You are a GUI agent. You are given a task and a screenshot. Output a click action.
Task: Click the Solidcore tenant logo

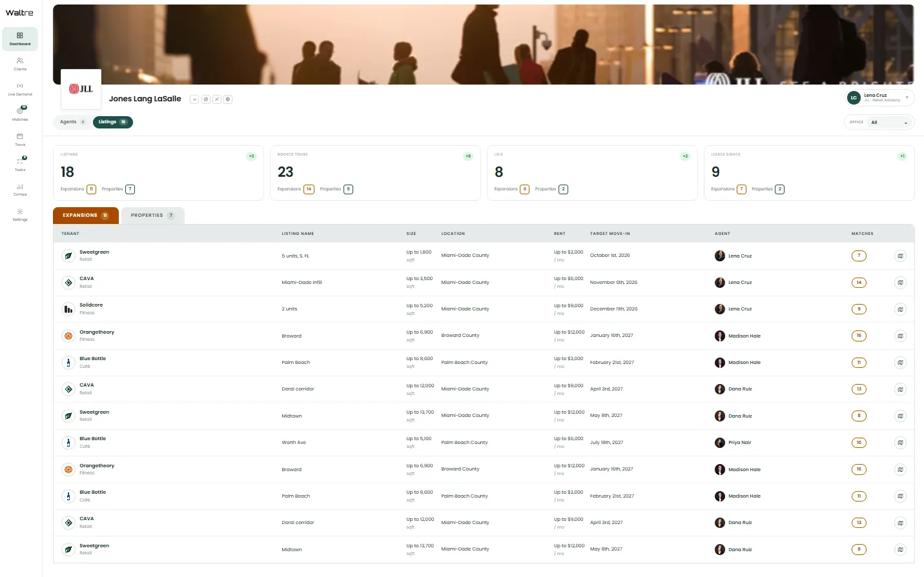[x=68, y=309]
